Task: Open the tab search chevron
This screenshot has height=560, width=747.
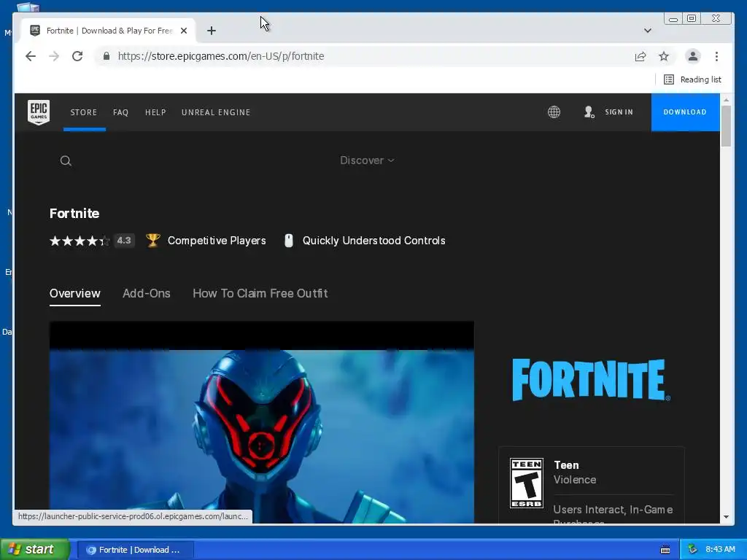Action: [x=648, y=31]
